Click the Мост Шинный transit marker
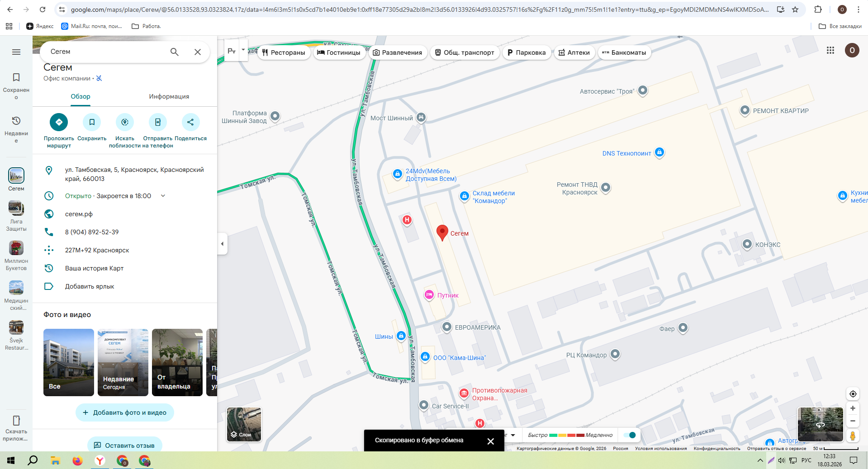868x469 pixels. (x=421, y=118)
